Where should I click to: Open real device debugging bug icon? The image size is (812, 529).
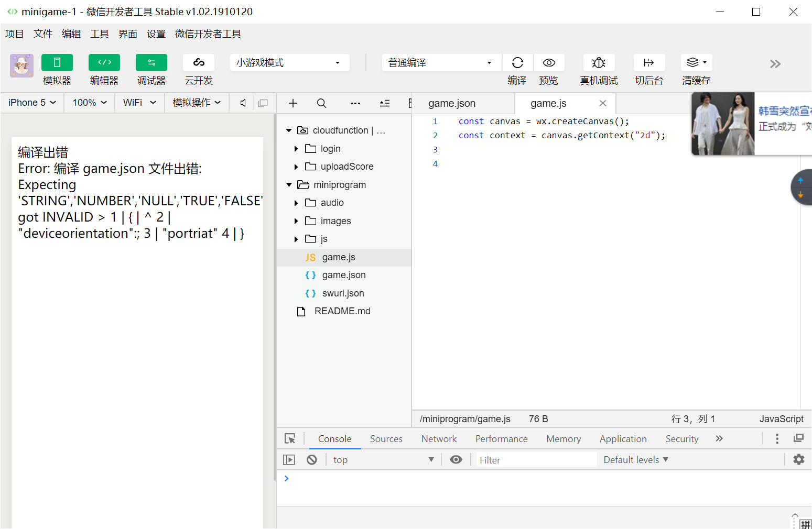pos(599,63)
